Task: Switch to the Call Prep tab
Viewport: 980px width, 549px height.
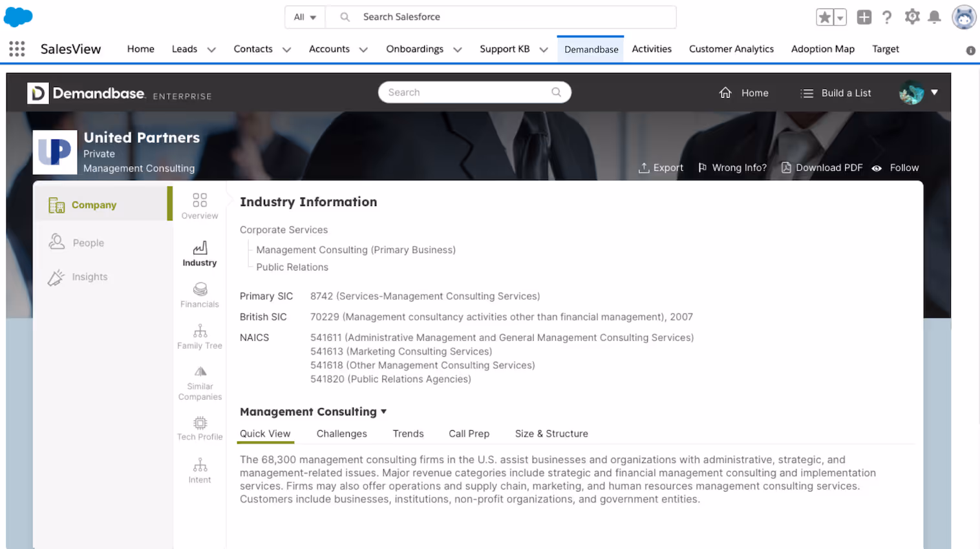Action: coord(469,434)
